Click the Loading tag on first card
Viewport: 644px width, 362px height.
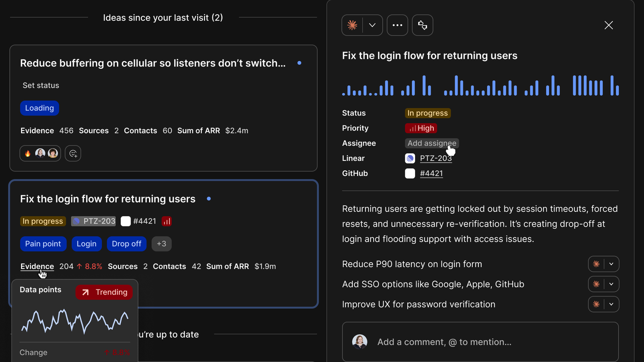click(39, 108)
